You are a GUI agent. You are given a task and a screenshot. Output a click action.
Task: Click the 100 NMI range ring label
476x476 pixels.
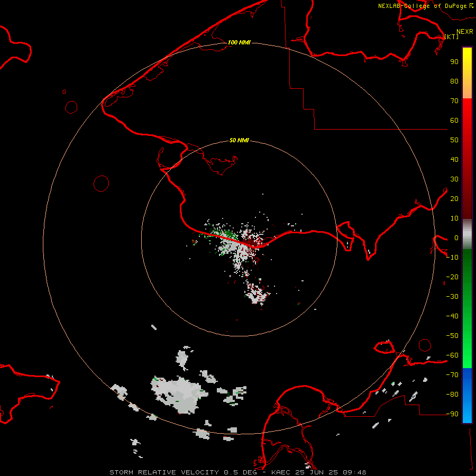239,42
